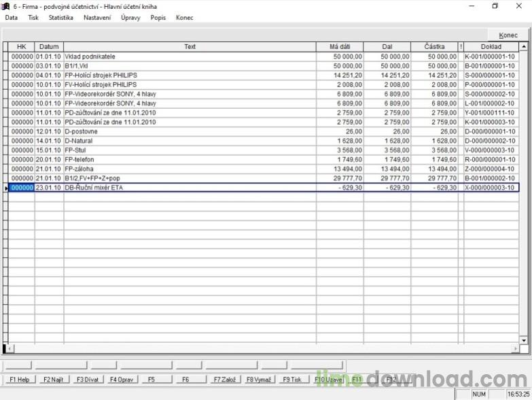Open the Nastavení menu
The image size is (532, 400).
pyautogui.click(x=97, y=18)
